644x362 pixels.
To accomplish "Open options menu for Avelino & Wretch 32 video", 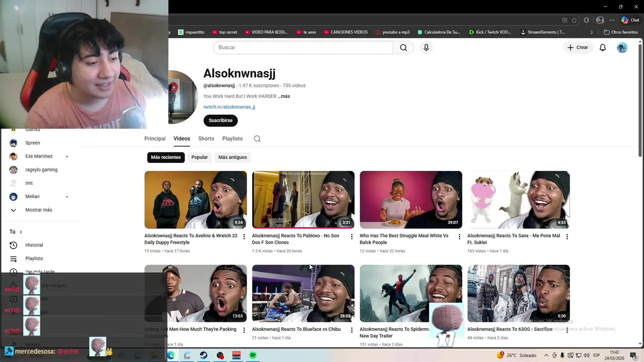I will 244,236.
